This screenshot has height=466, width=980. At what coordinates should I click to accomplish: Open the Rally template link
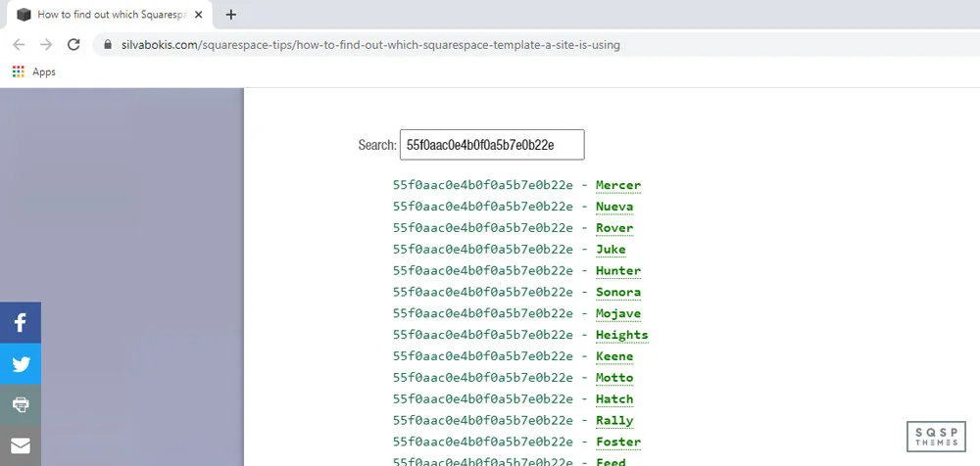(x=614, y=421)
